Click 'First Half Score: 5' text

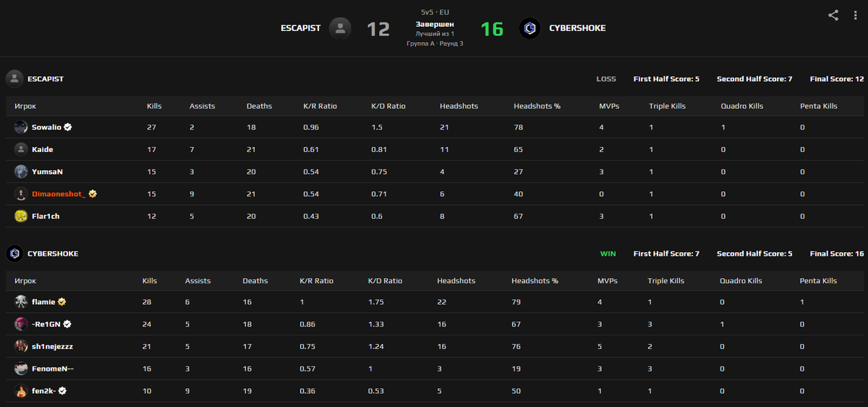[x=666, y=79]
